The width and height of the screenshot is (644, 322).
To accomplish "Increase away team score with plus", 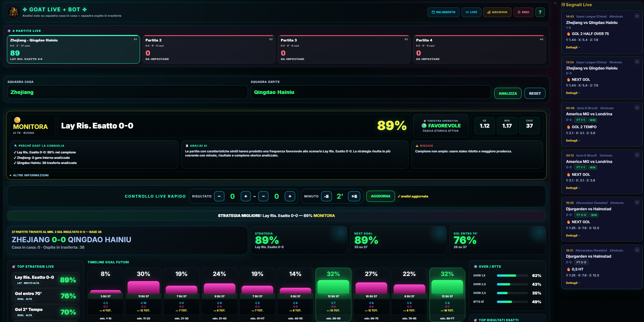I will [290, 196].
